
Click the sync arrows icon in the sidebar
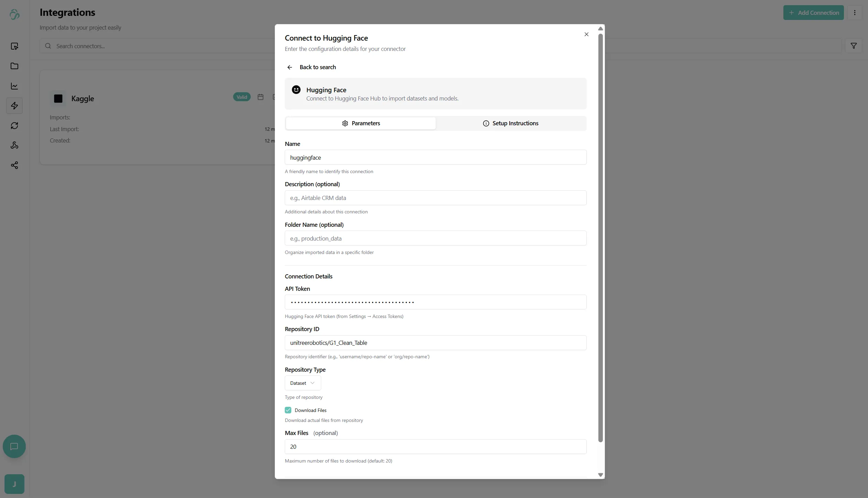coord(14,126)
